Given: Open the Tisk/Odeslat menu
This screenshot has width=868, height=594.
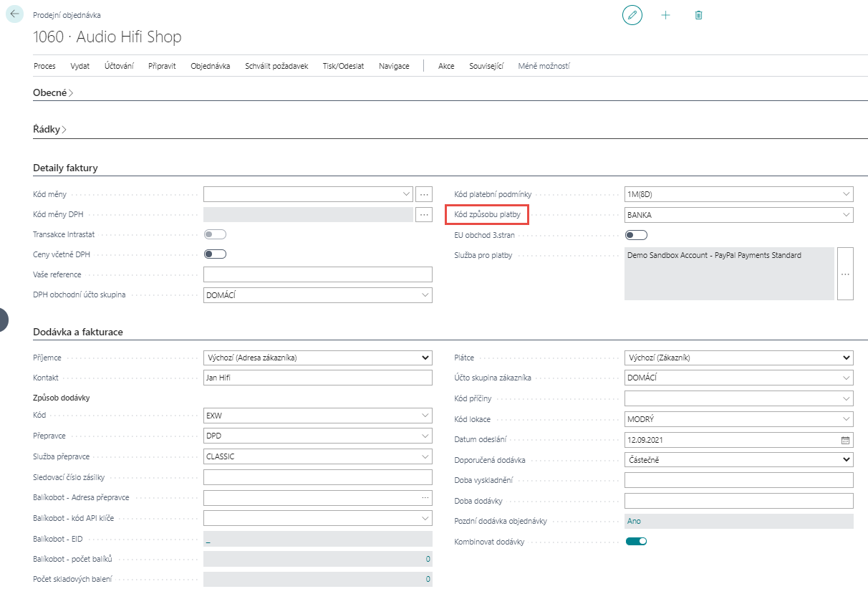Looking at the screenshot, I should point(343,66).
